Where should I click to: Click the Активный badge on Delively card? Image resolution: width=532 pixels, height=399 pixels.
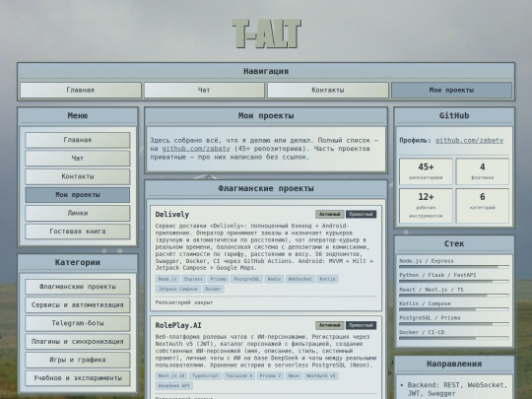point(330,215)
